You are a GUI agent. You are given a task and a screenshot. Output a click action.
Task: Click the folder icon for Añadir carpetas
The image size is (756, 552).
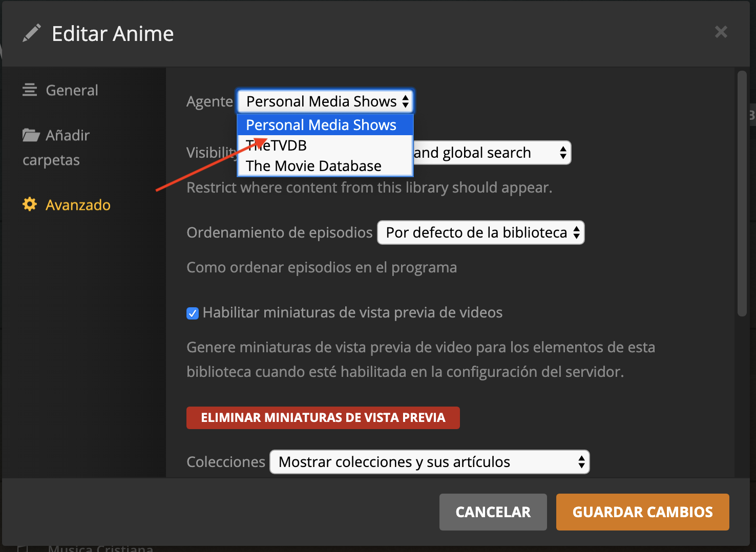31,135
